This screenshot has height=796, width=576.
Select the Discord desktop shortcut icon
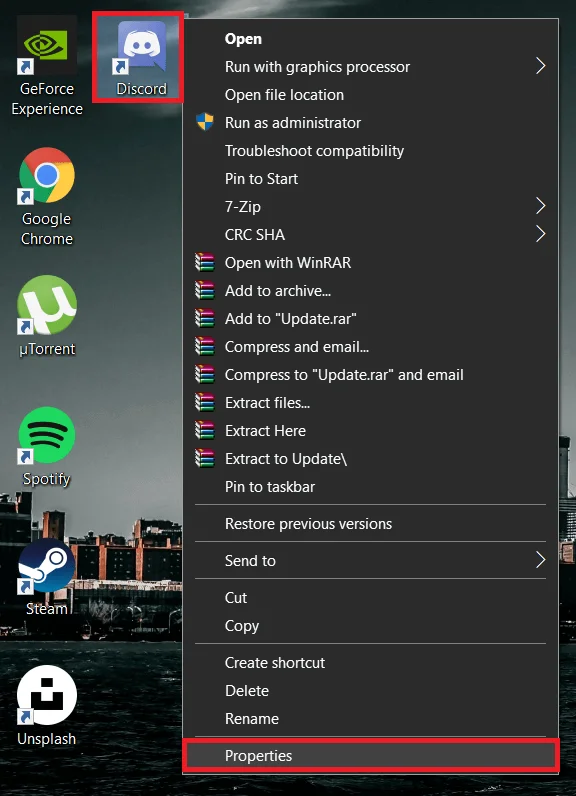138,58
